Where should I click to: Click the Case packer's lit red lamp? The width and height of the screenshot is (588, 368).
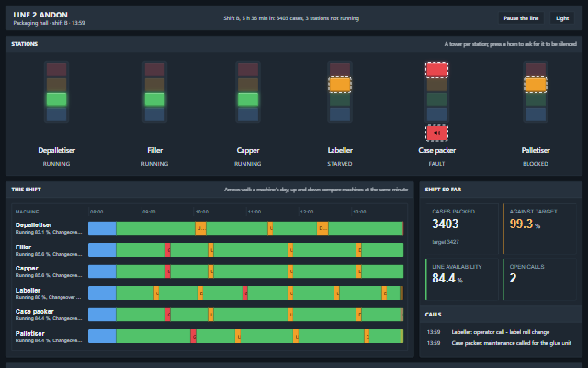(x=436, y=70)
